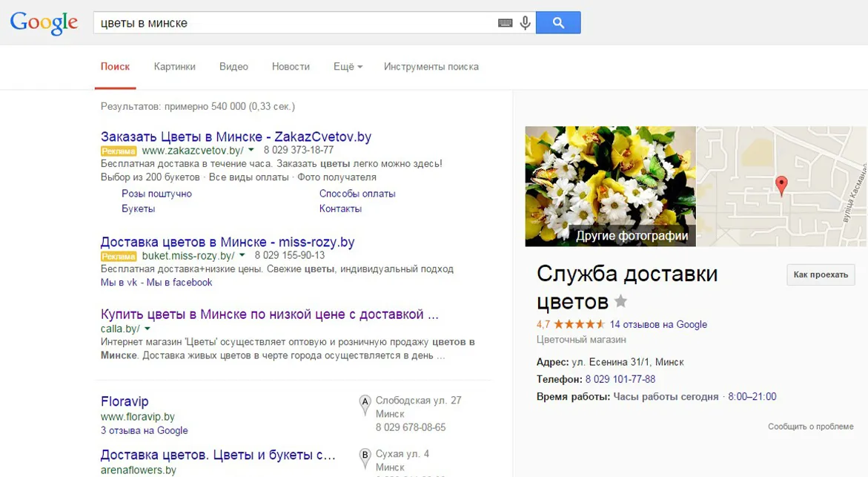Image resolution: width=868 pixels, height=477 pixels.
Task: Open the map thumbnail in side panel
Action: click(781, 186)
